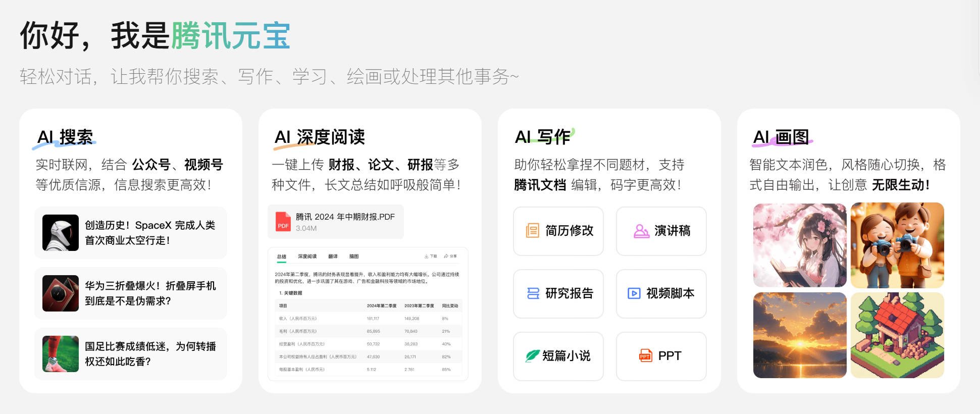Screen dimensions: 980x414
Task: View the pixel art red-roof house image
Action: (897, 335)
